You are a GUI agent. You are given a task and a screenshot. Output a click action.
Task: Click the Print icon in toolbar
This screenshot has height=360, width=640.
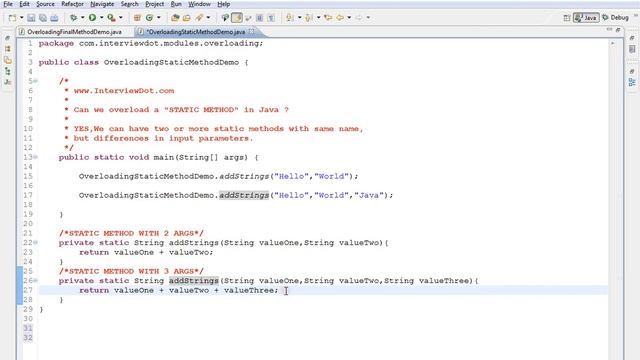click(54, 18)
